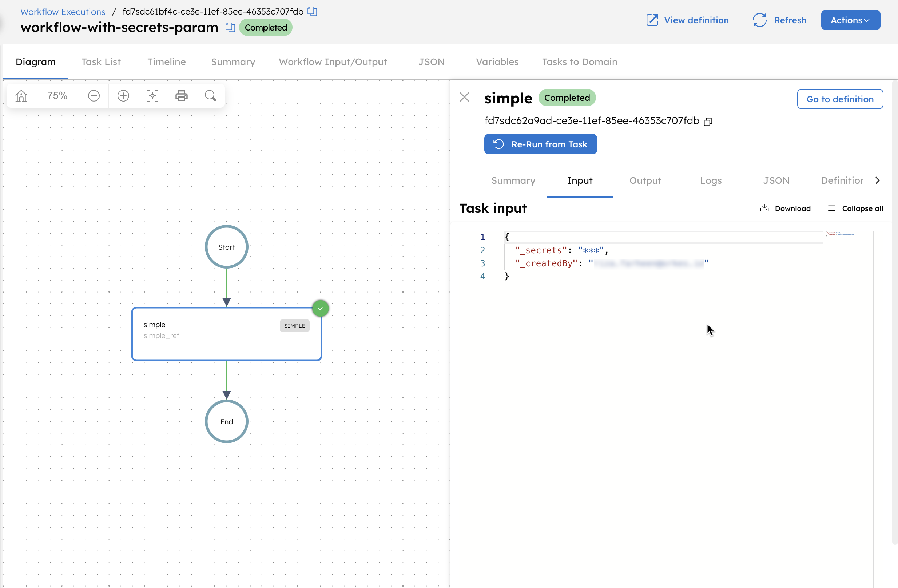Select the simple task node in diagram
The width and height of the screenshot is (898, 588).
(x=226, y=334)
